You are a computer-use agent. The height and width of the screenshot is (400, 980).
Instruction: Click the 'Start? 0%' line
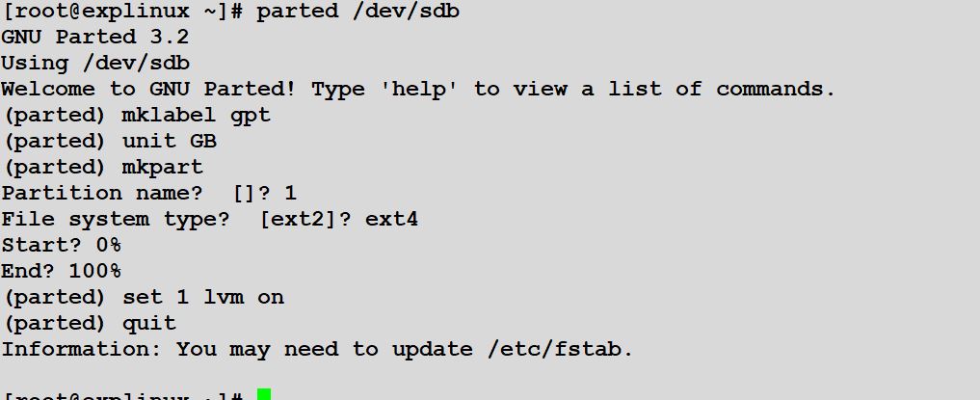[62, 245]
